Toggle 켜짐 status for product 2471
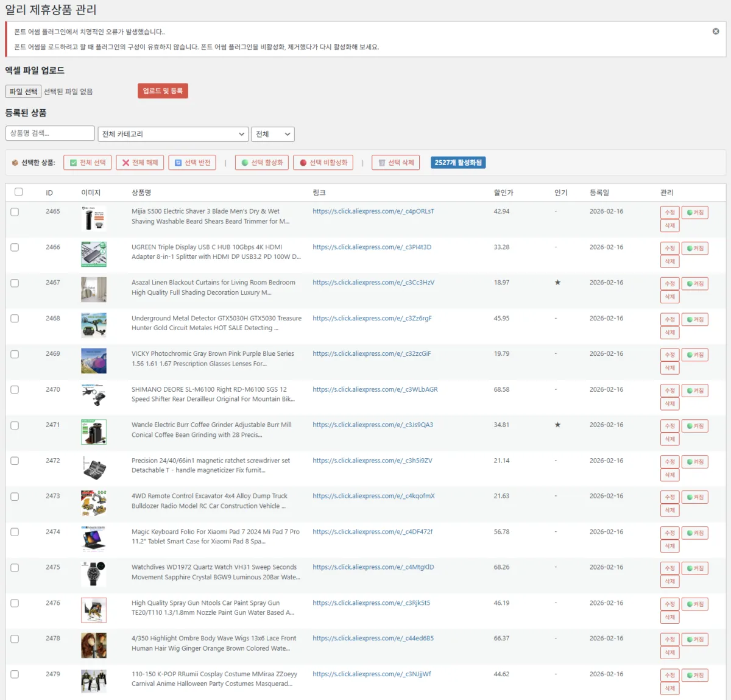Image resolution: width=731 pixels, height=700 pixels. coord(694,426)
